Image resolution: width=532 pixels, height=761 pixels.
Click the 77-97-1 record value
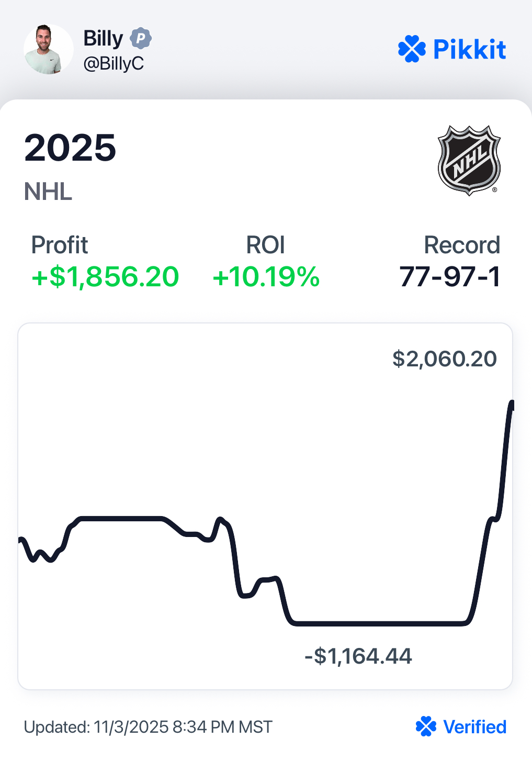click(449, 276)
